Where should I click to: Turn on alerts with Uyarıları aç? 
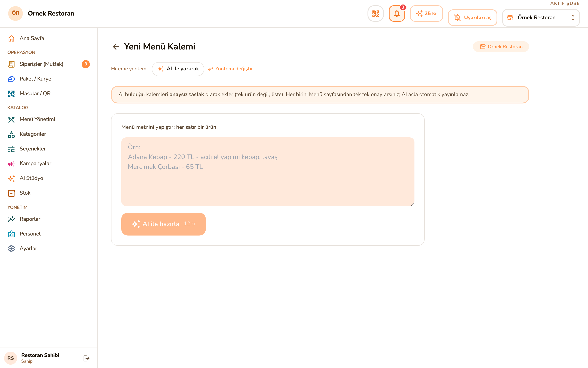pos(472,18)
